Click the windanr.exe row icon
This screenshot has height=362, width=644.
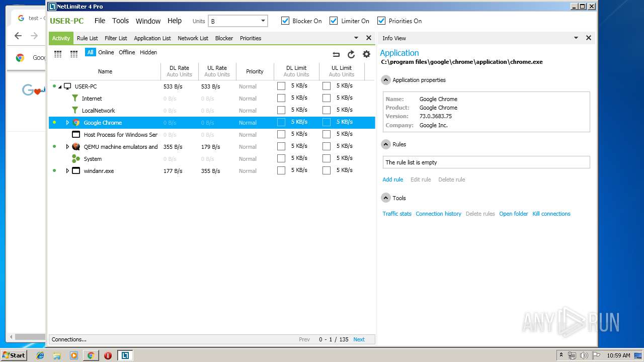(76, 171)
